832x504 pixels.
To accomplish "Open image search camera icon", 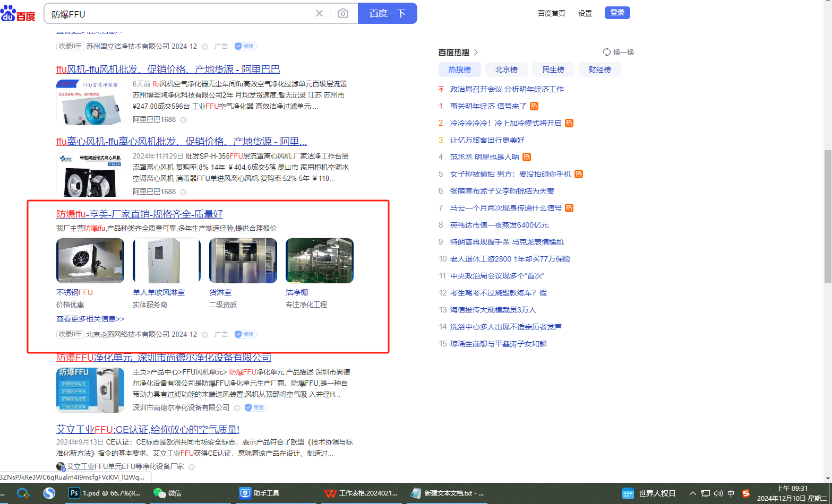I will 343,13.
